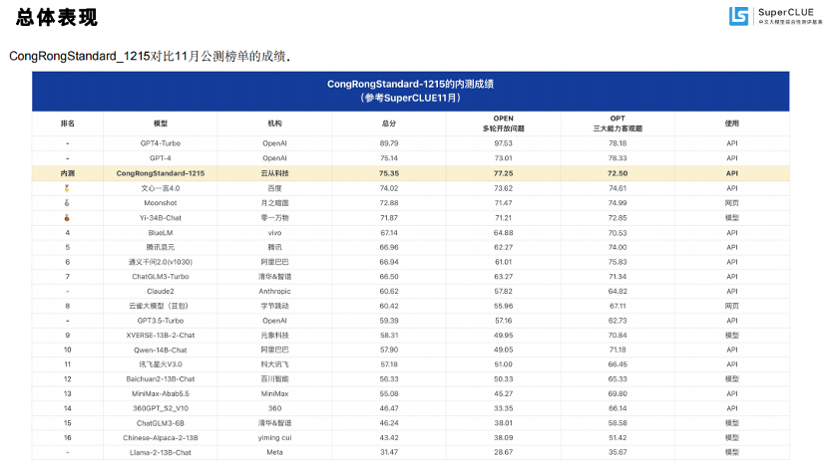Screen dimensions: 828x470
Task: Select the 'ChatGLM3-Turbo' model cell
Action: [x=161, y=277]
